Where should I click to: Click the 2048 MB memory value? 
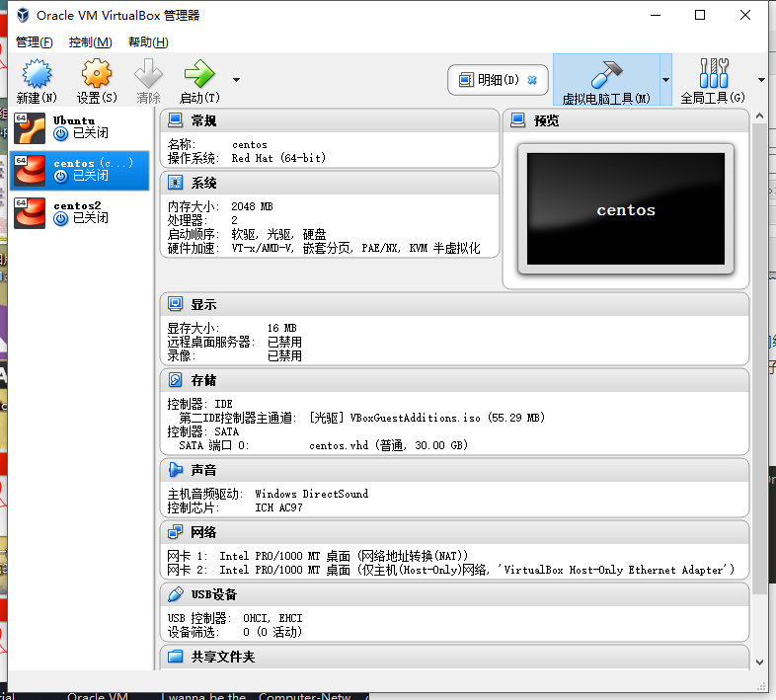click(252, 206)
